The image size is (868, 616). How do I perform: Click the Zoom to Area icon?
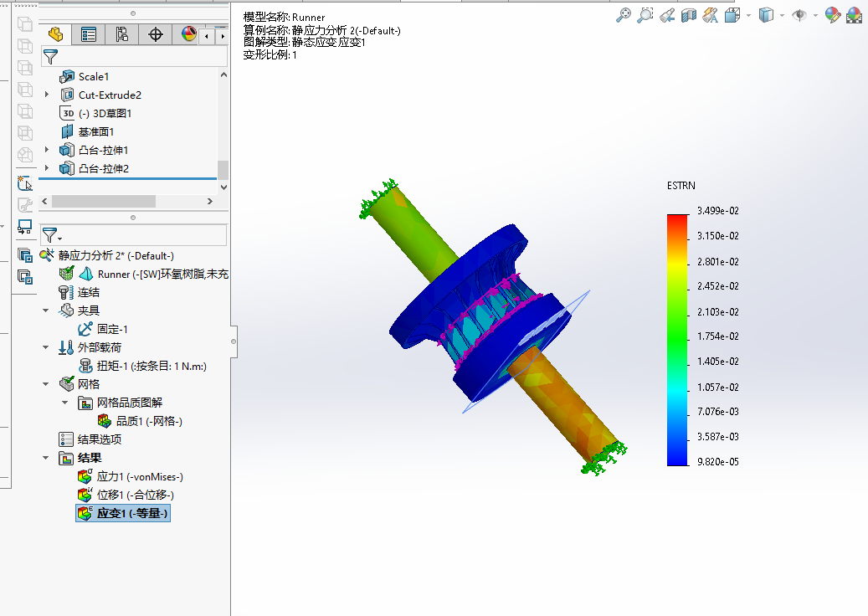click(645, 15)
